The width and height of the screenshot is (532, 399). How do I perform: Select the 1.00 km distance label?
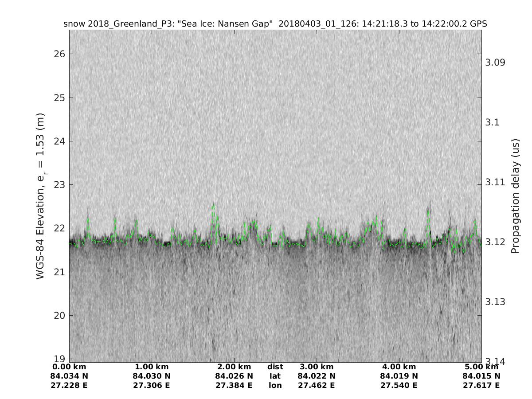pos(152,367)
